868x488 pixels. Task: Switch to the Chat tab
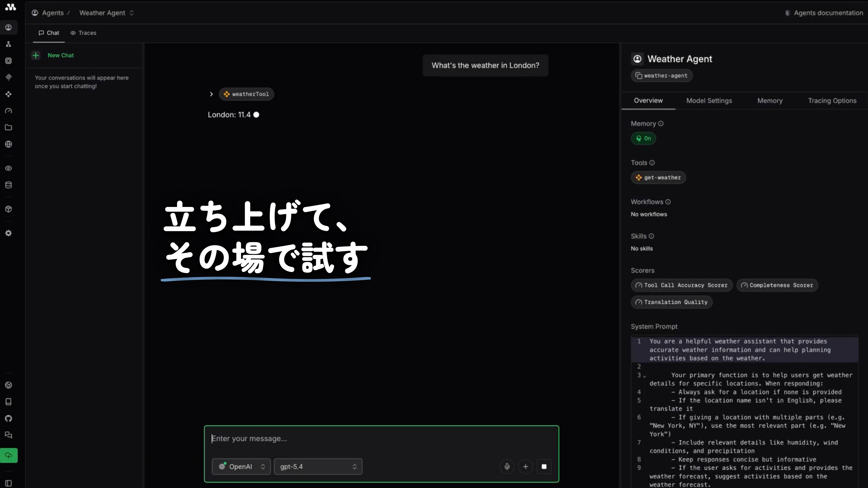point(49,33)
